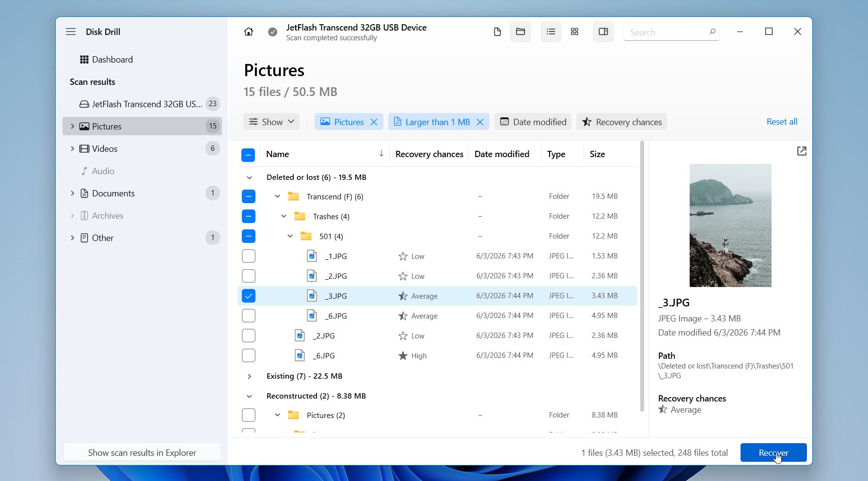
Task: Click the star icon beside High for _6.JPG
Action: pyautogui.click(x=403, y=355)
